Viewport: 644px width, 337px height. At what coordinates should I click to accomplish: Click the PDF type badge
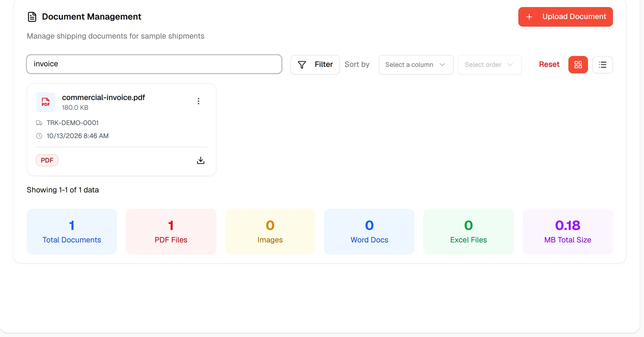click(x=47, y=160)
